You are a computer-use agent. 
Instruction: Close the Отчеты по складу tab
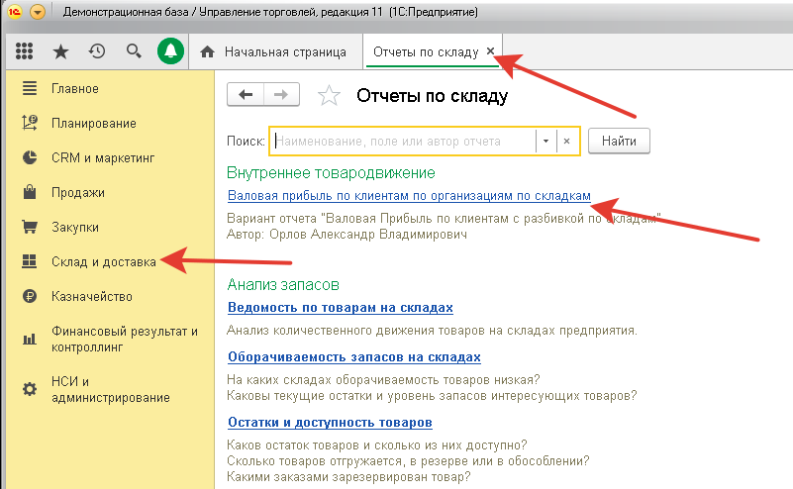click(x=489, y=51)
